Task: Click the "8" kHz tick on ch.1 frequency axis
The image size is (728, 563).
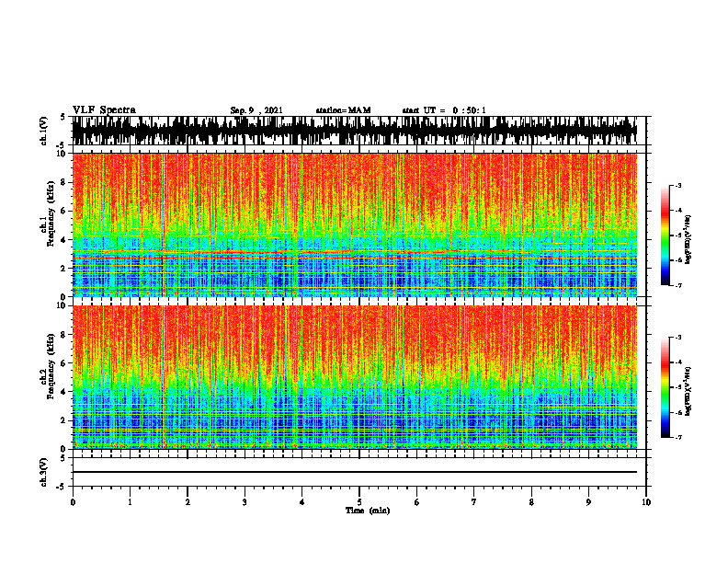Action: pyautogui.click(x=64, y=182)
